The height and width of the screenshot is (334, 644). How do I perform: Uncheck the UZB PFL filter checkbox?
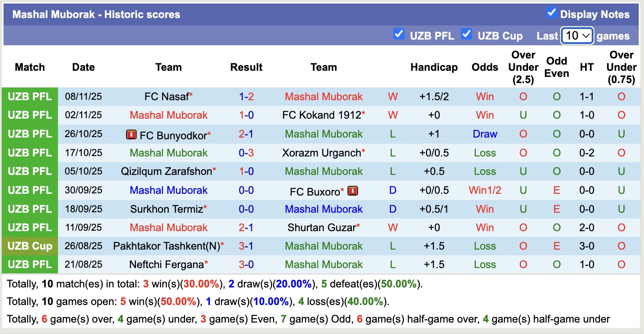[x=398, y=34]
